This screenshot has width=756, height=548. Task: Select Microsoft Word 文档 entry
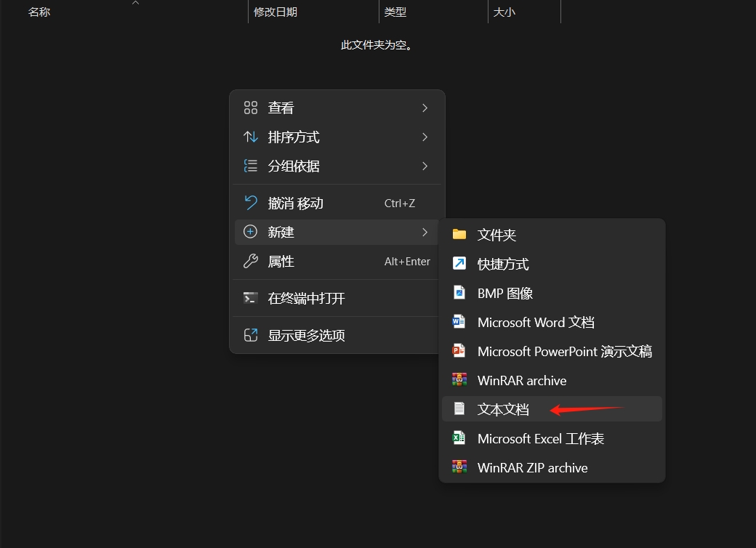click(x=552, y=322)
